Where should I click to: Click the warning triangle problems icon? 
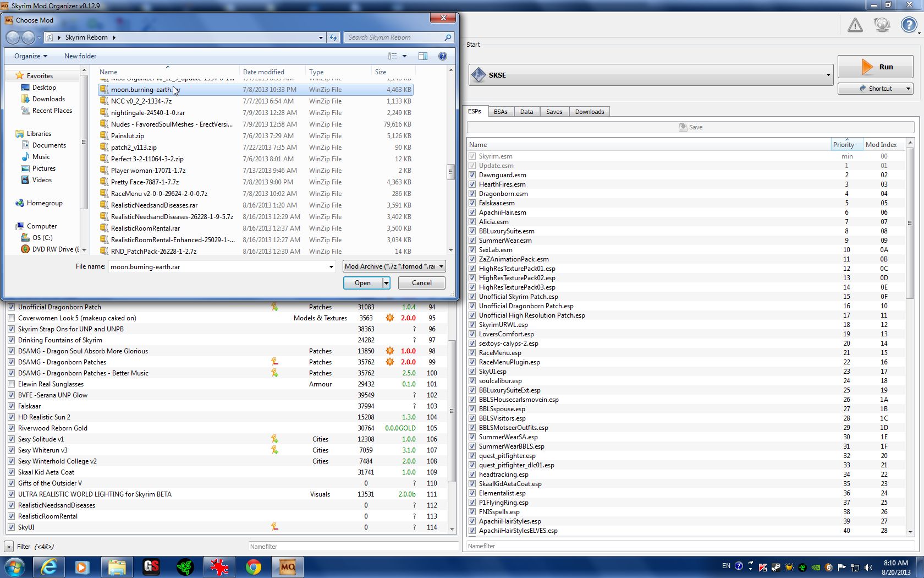point(855,25)
